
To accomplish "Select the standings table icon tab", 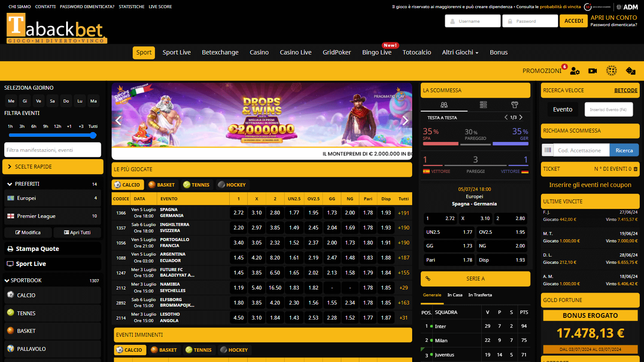I will click(483, 105).
